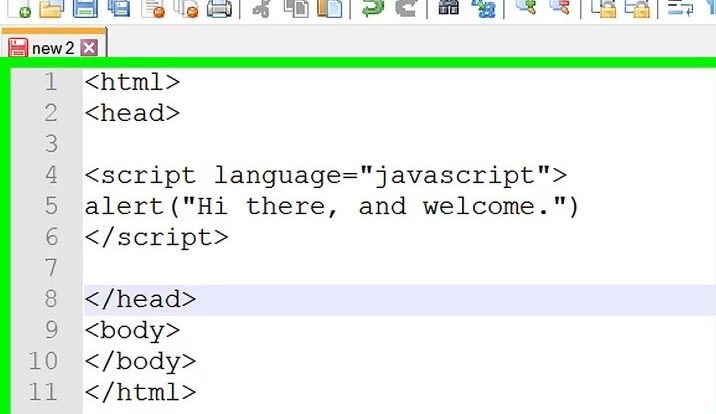Open a file using the folder icon
Image resolution: width=716 pixels, height=414 pixels.
pyautogui.click(x=51, y=8)
